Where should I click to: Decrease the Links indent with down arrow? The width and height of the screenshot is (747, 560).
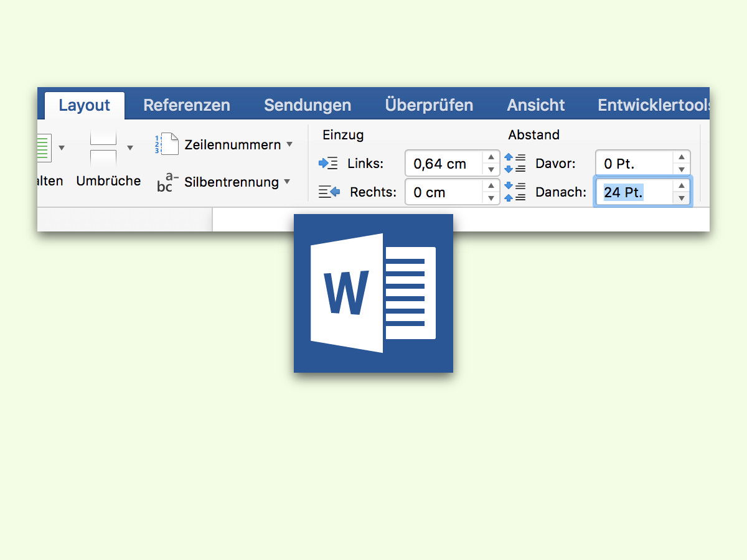491,170
